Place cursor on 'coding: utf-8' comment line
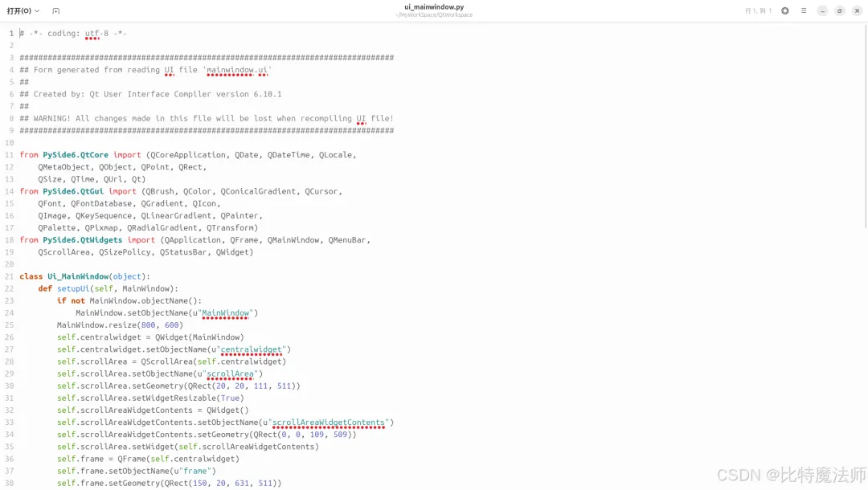Screen dimensions: 868x490 pos(73,33)
